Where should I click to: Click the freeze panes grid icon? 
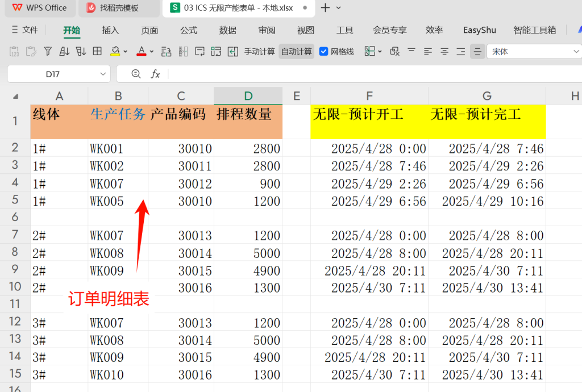pyautogui.click(x=369, y=52)
